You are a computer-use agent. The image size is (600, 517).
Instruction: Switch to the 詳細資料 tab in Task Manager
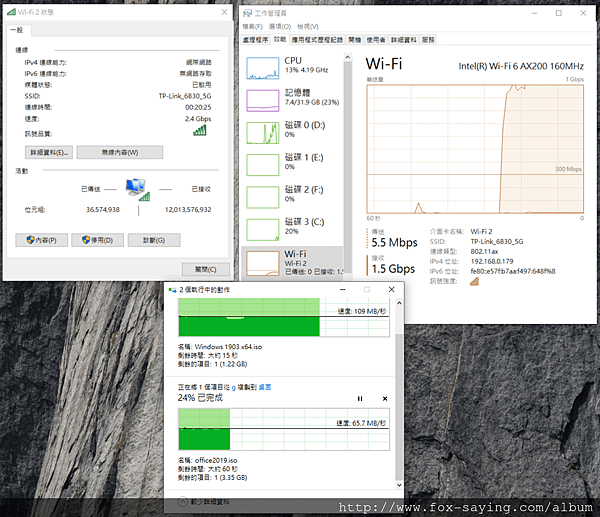(x=404, y=40)
